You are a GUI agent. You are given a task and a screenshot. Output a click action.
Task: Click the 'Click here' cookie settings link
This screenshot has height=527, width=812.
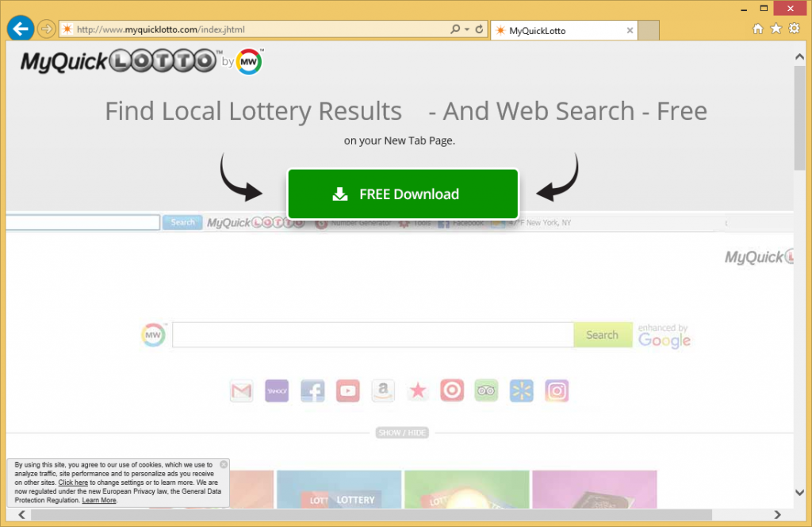tap(73, 483)
